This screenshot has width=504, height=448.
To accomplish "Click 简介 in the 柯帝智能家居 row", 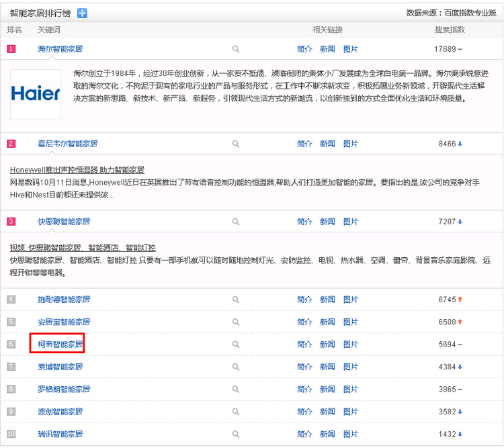I will (x=304, y=344).
